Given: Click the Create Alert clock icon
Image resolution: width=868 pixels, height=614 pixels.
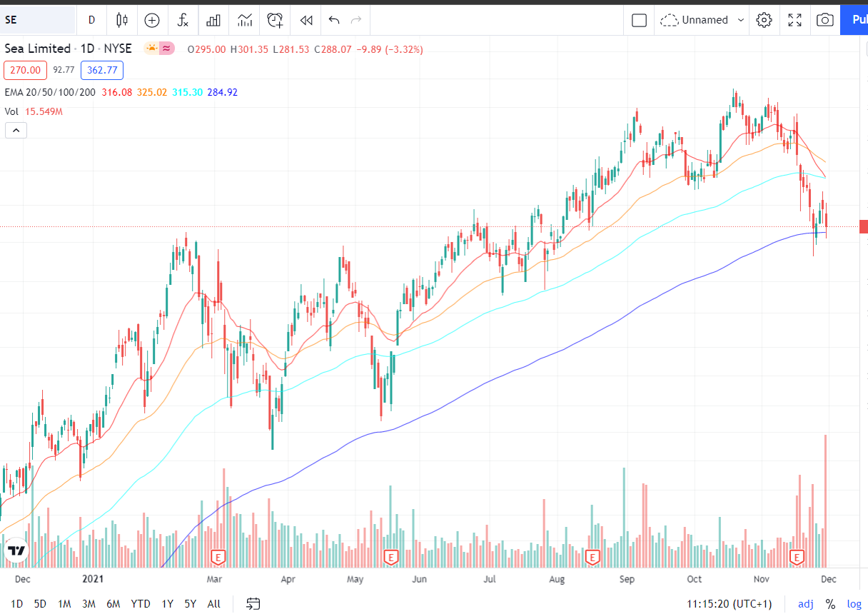Looking at the screenshot, I should (x=276, y=20).
